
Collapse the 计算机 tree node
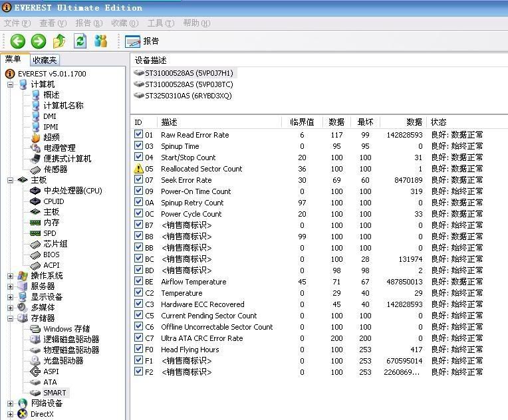tap(11, 84)
